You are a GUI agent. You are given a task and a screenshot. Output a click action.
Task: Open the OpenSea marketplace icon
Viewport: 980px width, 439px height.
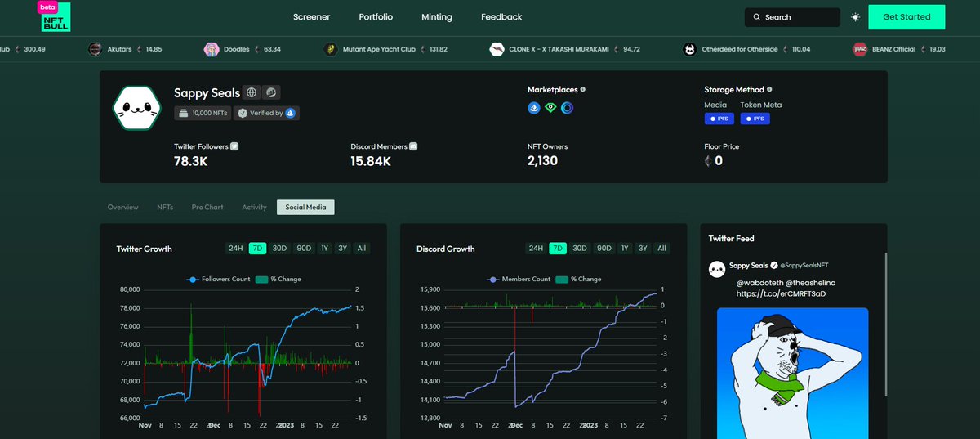pos(534,108)
